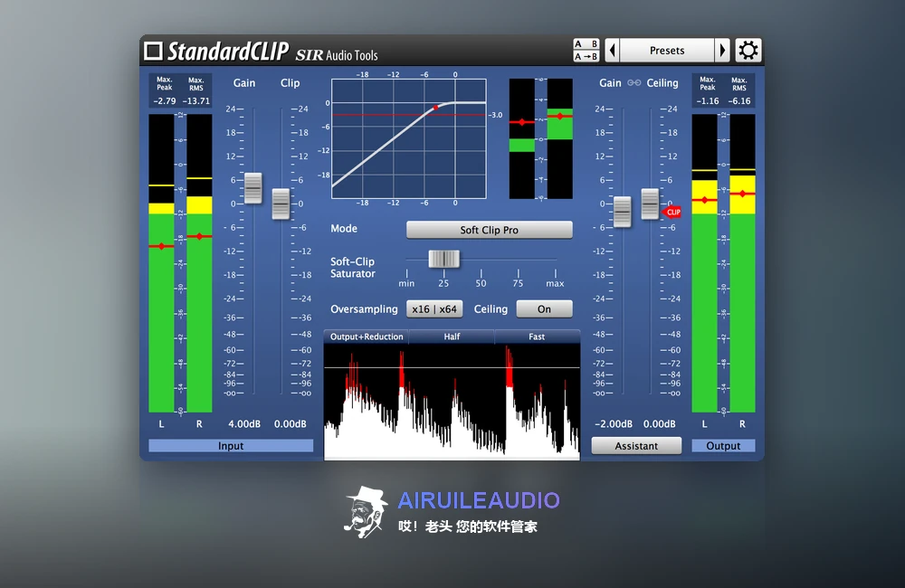The height and width of the screenshot is (588, 905).
Task: Click the gain reduction meter bars
Action: pos(541,138)
